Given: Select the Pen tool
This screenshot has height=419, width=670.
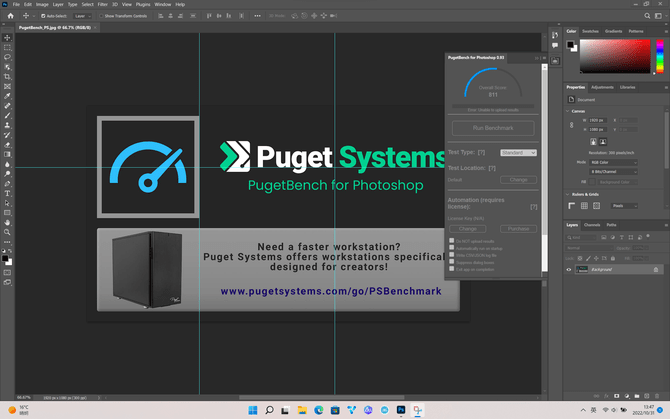Looking at the screenshot, I should click(7, 184).
